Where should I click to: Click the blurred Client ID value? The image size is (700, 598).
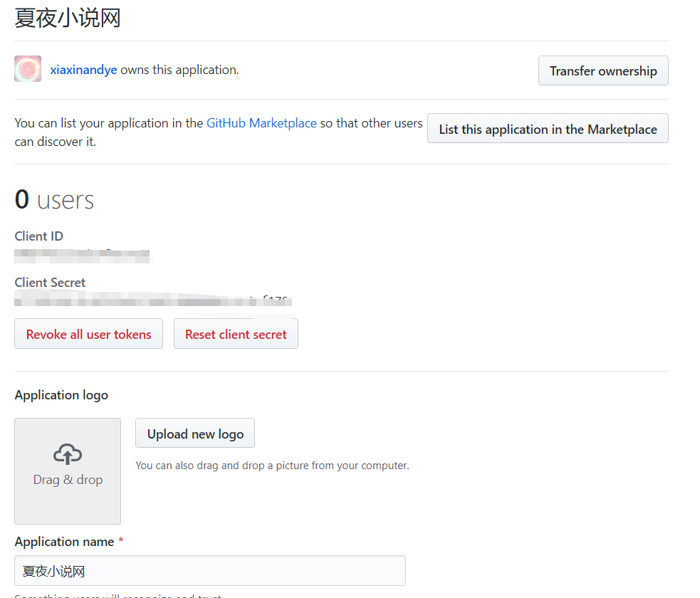coord(82,255)
